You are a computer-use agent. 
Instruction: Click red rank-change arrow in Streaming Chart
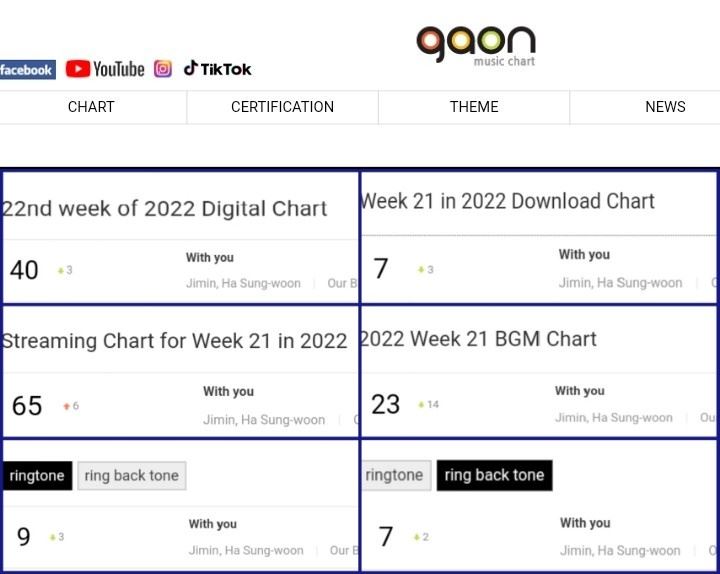click(67, 406)
